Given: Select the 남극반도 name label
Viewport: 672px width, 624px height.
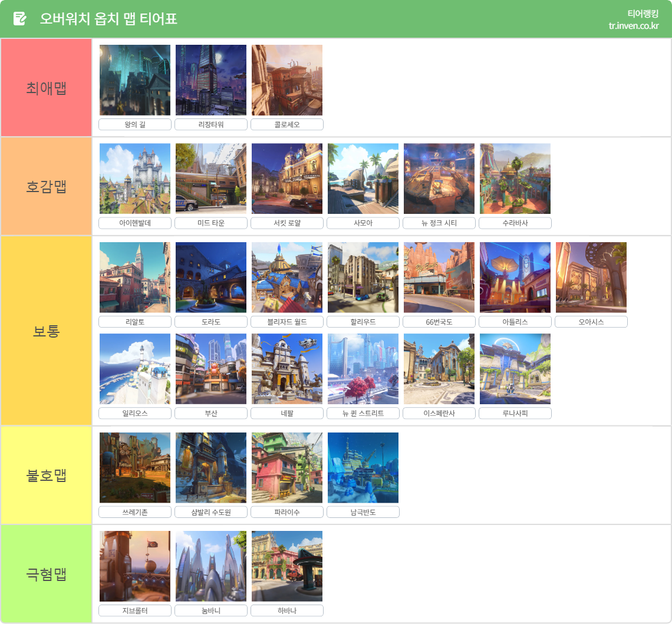Looking at the screenshot, I should [363, 512].
